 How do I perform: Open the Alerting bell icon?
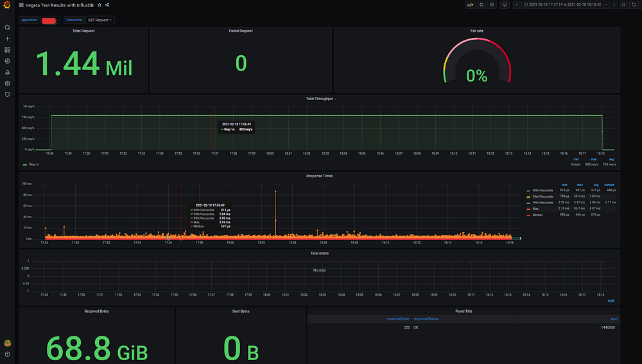tap(7, 72)
